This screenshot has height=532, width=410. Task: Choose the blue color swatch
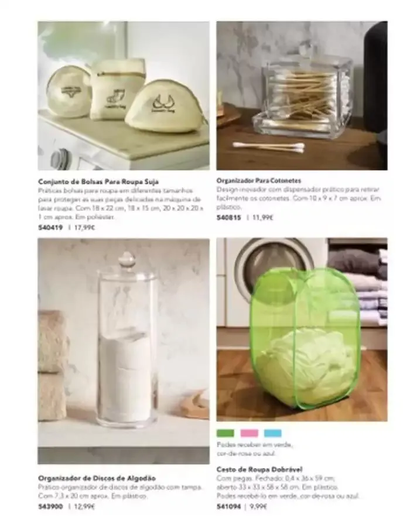click(273, 433)
